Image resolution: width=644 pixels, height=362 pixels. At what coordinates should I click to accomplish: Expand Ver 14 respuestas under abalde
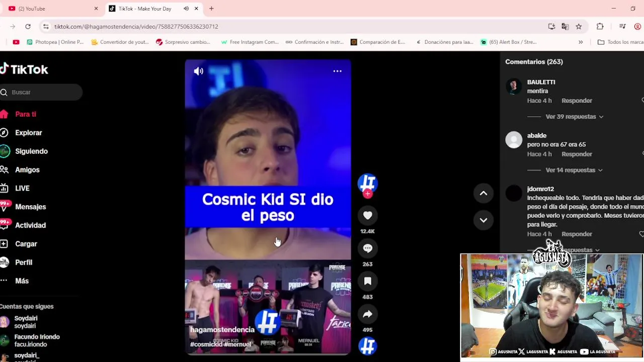574,170
